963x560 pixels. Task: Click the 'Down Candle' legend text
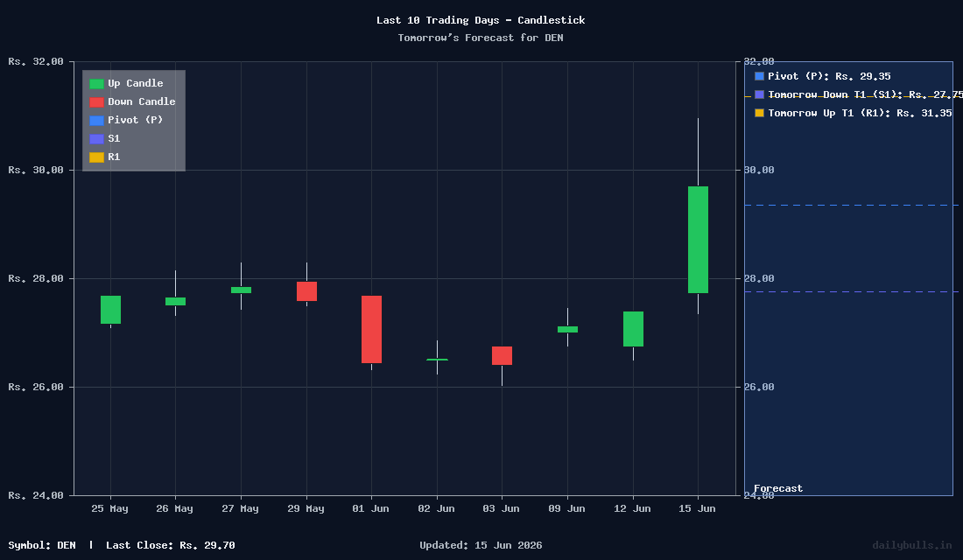click(142, 101)
